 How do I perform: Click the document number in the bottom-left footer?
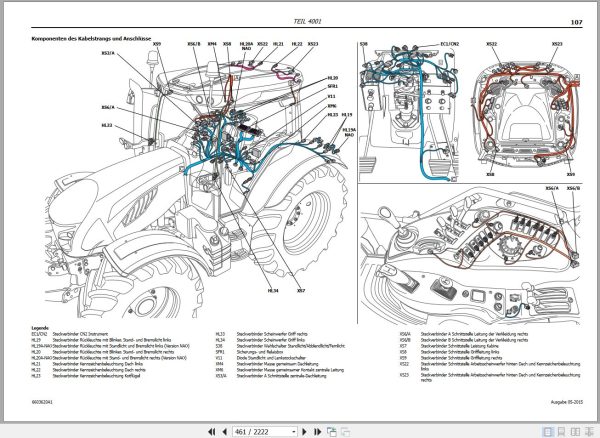pyautogui.click(x=42, y=402)
